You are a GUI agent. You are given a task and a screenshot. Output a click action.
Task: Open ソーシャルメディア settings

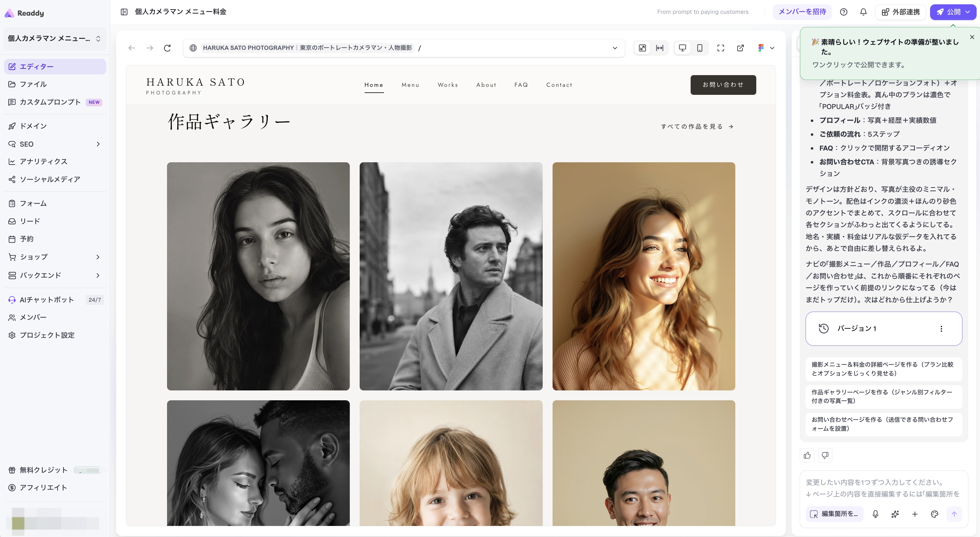click(x=55, y=180)
